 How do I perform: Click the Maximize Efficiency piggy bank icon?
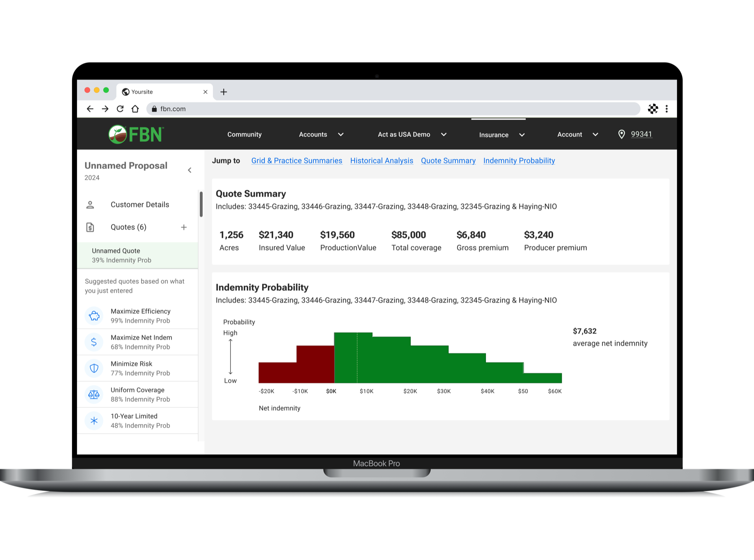(94, 316)
